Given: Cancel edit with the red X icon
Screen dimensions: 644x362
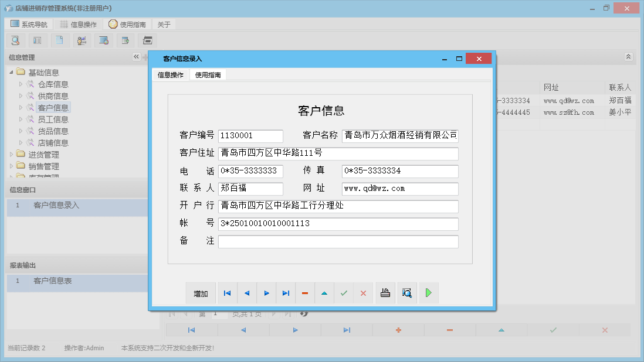Looking at the screenshot, I should pos(363,293).
